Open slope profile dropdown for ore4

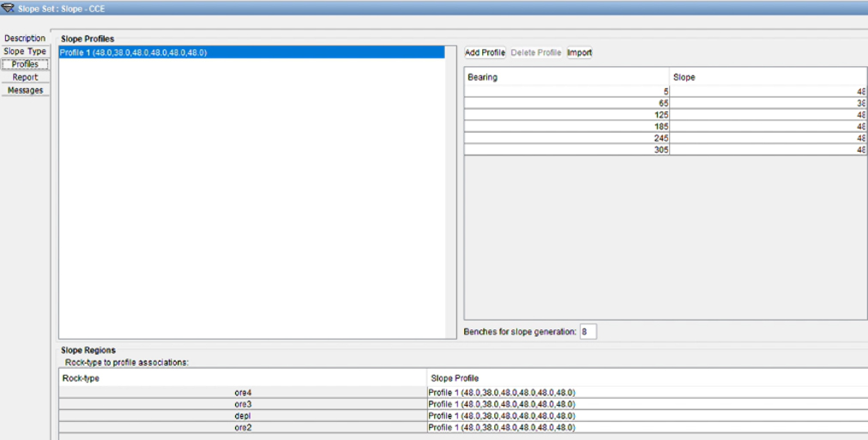point(647,393)
